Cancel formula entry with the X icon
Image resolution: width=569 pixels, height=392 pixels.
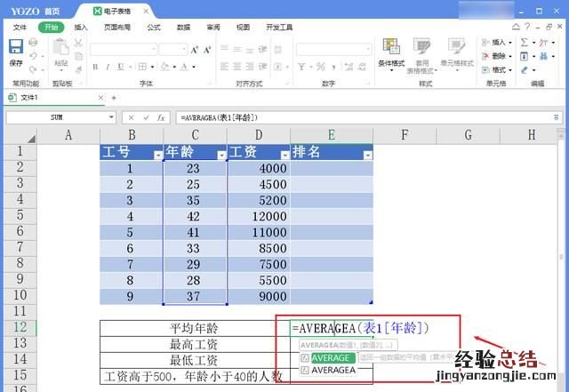click(x=131, y=117)
